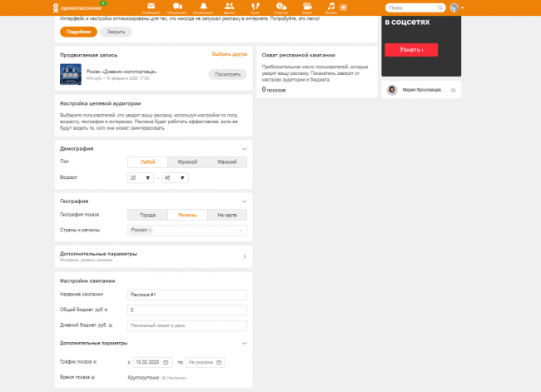
Task: Select Мужской gender option
Action: [187, 162]
